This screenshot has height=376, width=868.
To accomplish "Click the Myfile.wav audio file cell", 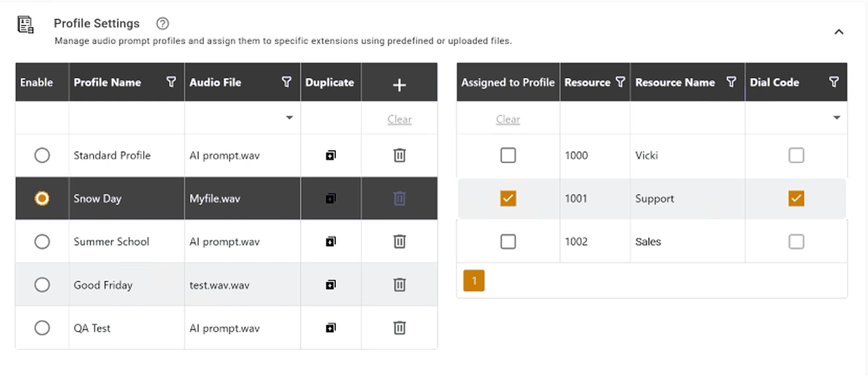I will click(x=242, y=198).
